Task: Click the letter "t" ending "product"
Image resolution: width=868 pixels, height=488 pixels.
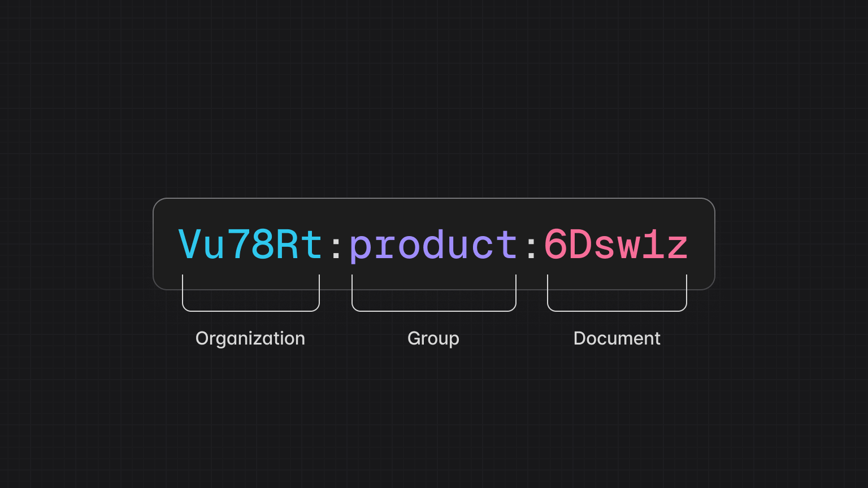Action: tap(506, 244)
